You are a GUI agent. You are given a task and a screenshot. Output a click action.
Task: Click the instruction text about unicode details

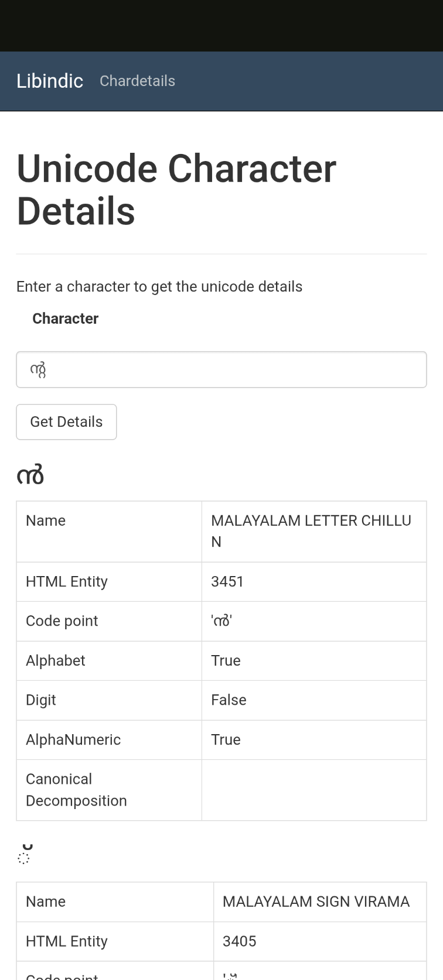(159, 286)
